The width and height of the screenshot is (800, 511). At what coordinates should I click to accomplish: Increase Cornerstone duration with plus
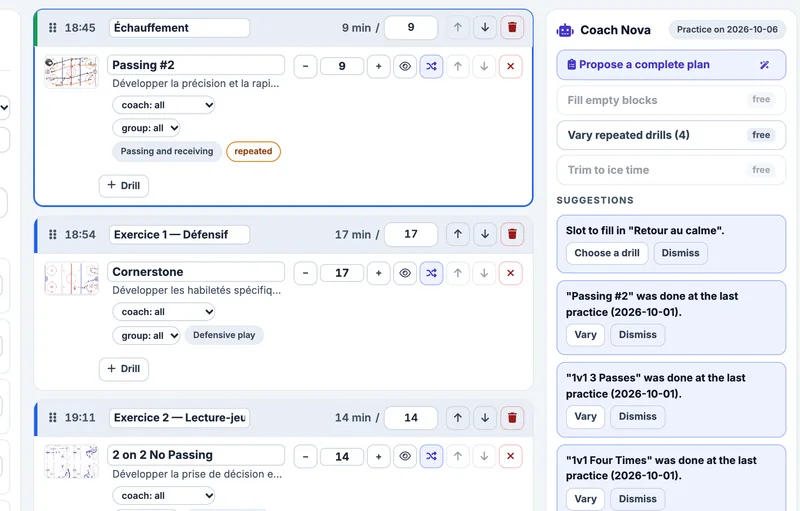click(379, 273)
